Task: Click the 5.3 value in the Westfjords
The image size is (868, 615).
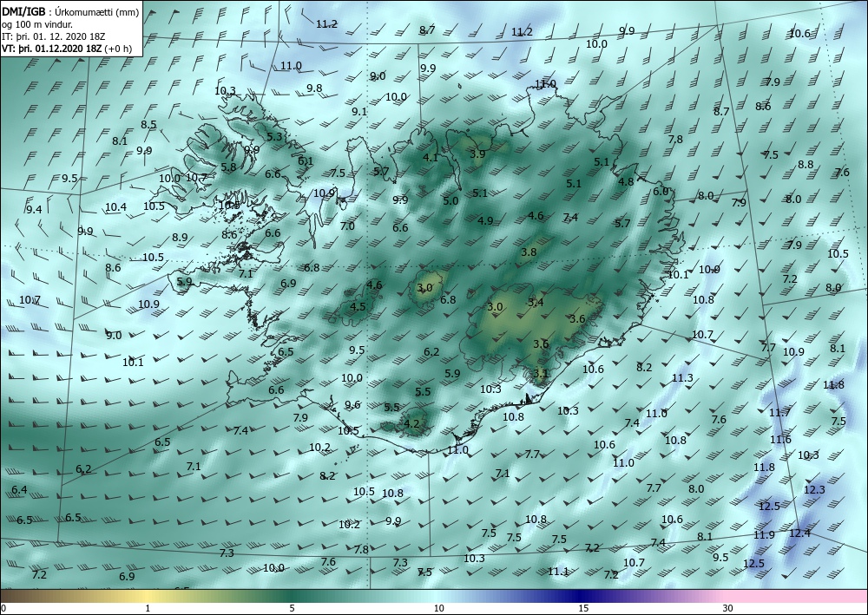Action: pyautogui.click(x=274, y=136)
